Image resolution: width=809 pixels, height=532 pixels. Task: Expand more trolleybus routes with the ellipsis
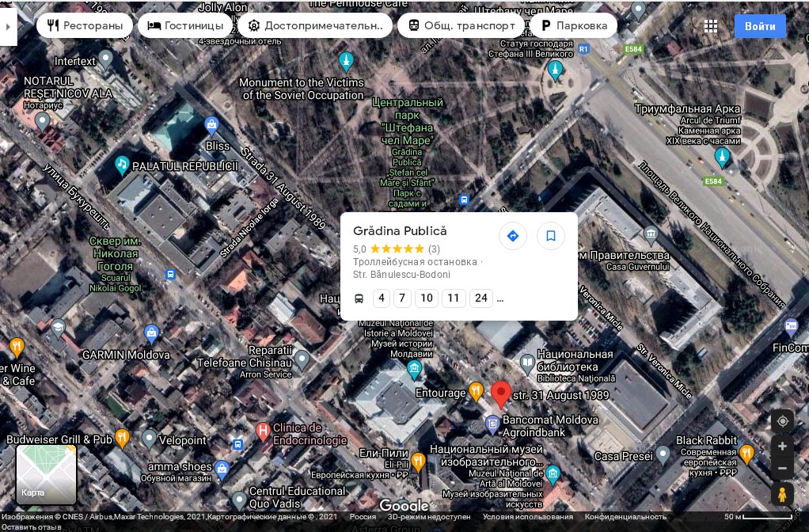click(x=499, y=298)
